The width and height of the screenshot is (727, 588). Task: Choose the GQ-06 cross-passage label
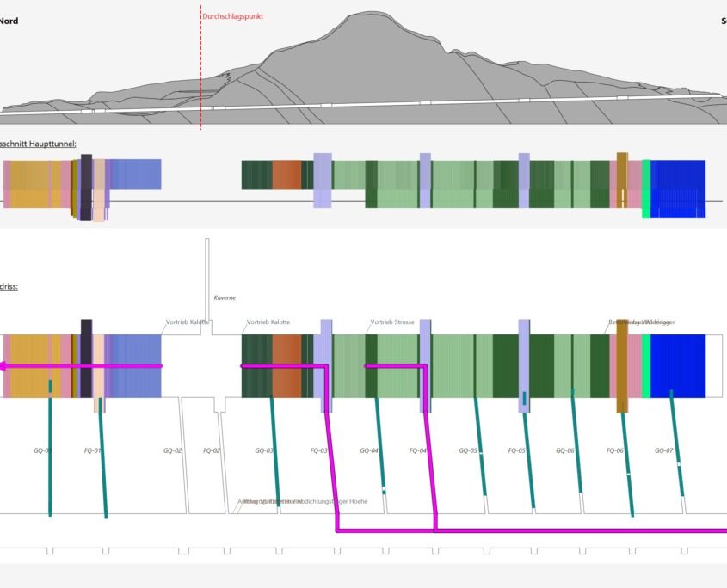tap(564, 450)
